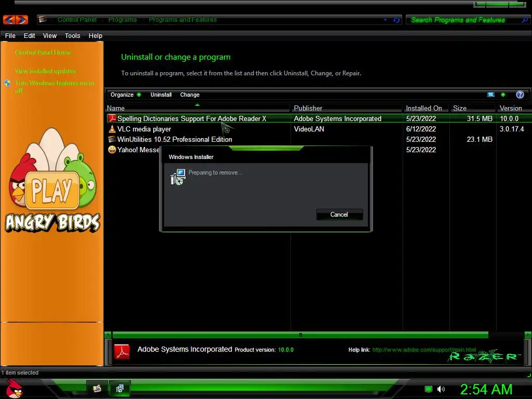532x399 pixels.
Task: Cancel the Windows Installer removal
Action: [x=339, y=215]
